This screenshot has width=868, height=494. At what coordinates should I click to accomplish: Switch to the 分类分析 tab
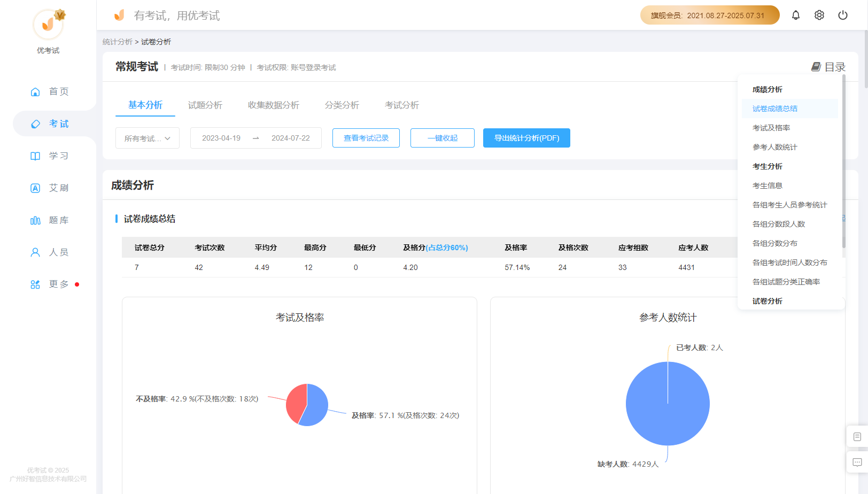pyautogui.click(x=342, y=105)
